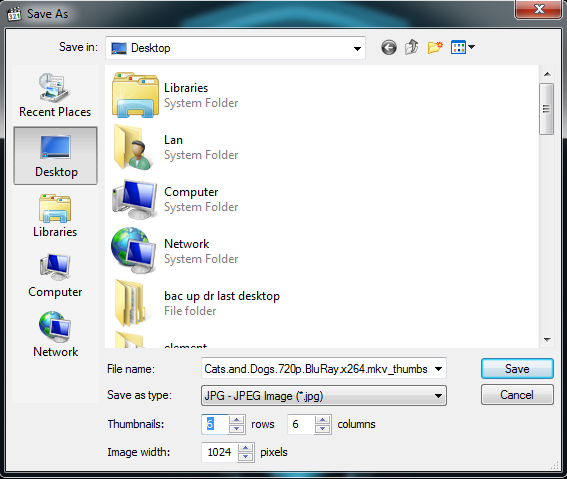
Task: Click the Save button
Action: click(x=517, y=369)
